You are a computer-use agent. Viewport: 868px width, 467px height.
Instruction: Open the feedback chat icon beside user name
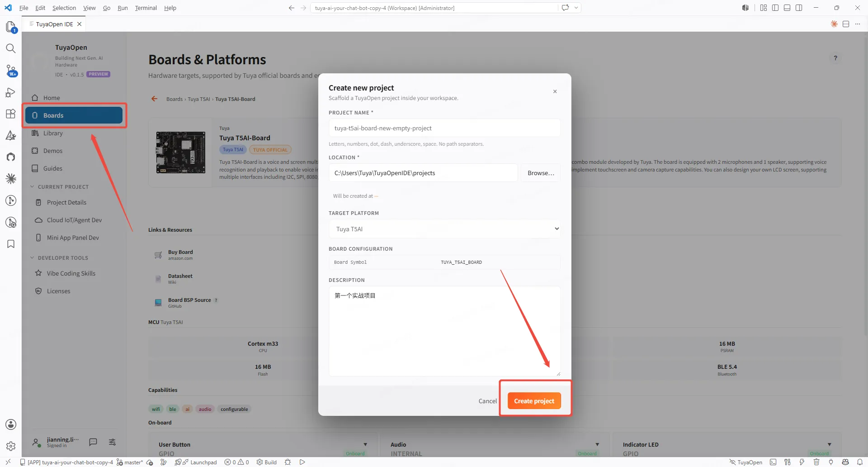(x=93, y=442)
